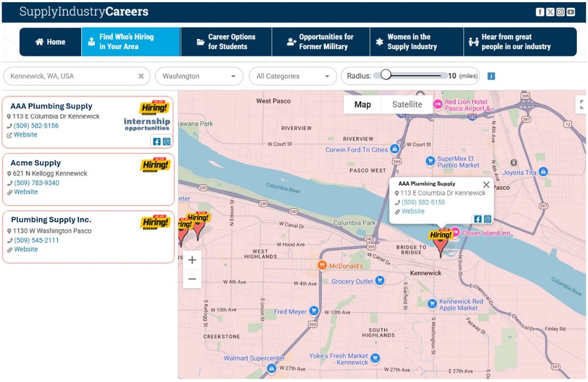Select the Map view type button

(363, 105)
